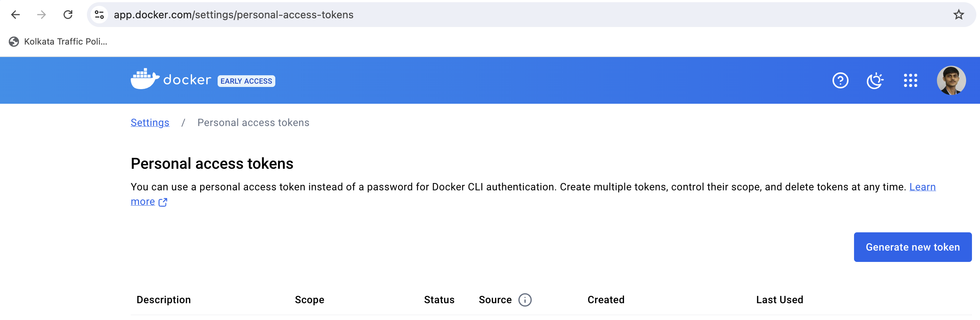This screenshot has height=320, width=980.
Task: Bookmark this page with the star icon
Action: point(958,15)
